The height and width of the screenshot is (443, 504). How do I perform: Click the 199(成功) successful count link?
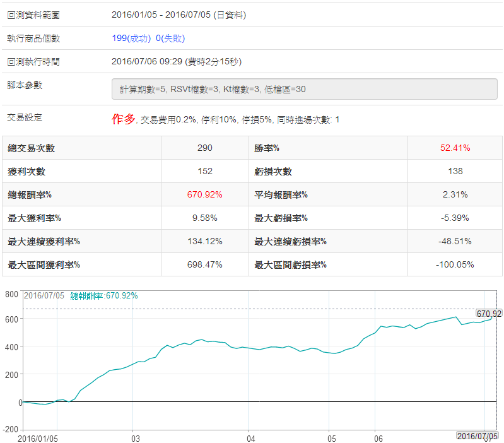pyautogui.click(x=131, y=38)
